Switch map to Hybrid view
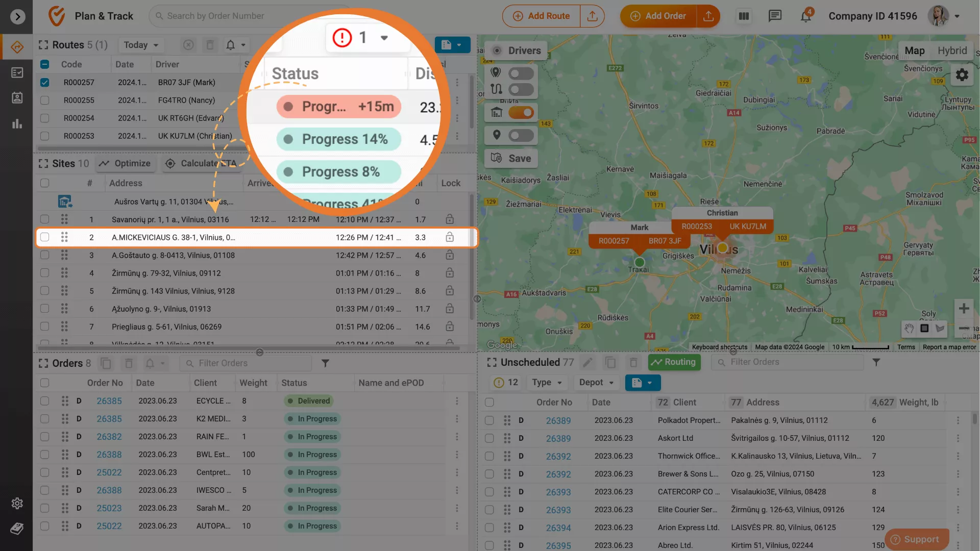 [x=952, y=51]
